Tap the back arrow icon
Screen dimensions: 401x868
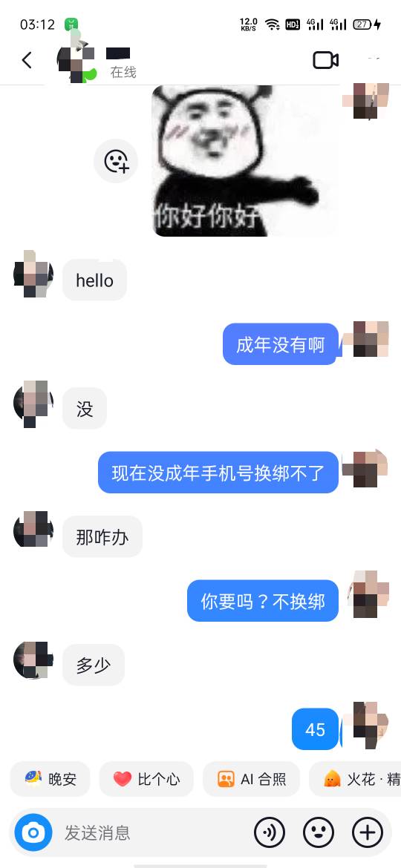pos(27,60)
